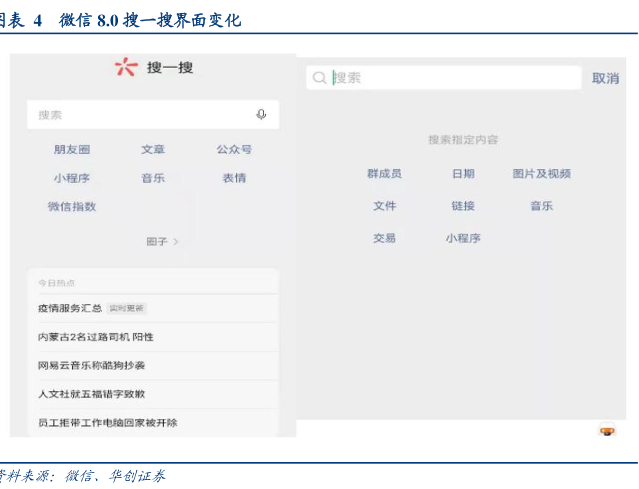
Task: Click the small orange icon at bottom right
Action: (606, 430)
